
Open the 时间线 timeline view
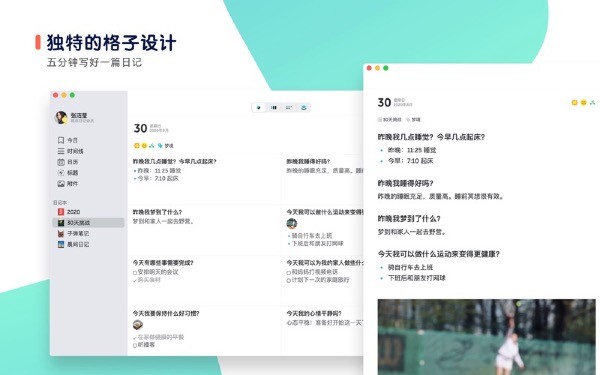click(x=70, y=151)
